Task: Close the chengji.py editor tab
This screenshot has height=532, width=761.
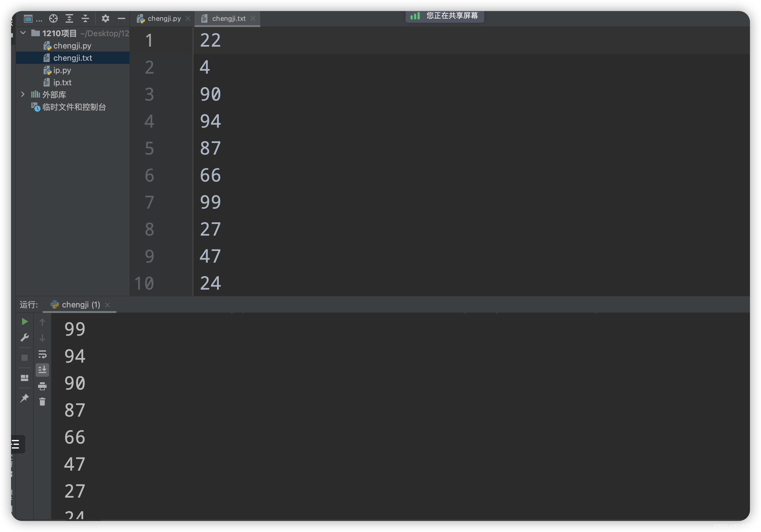Action: (188, 19)
